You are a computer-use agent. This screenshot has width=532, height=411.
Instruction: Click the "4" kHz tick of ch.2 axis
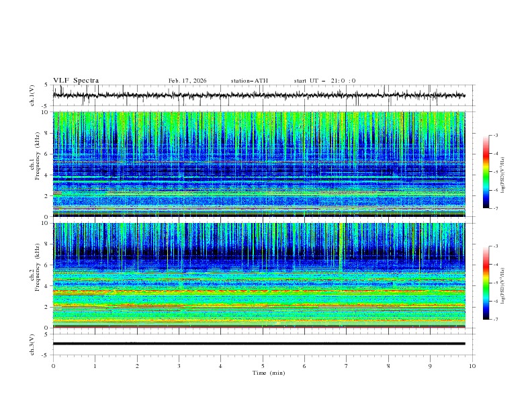[47, 286]
